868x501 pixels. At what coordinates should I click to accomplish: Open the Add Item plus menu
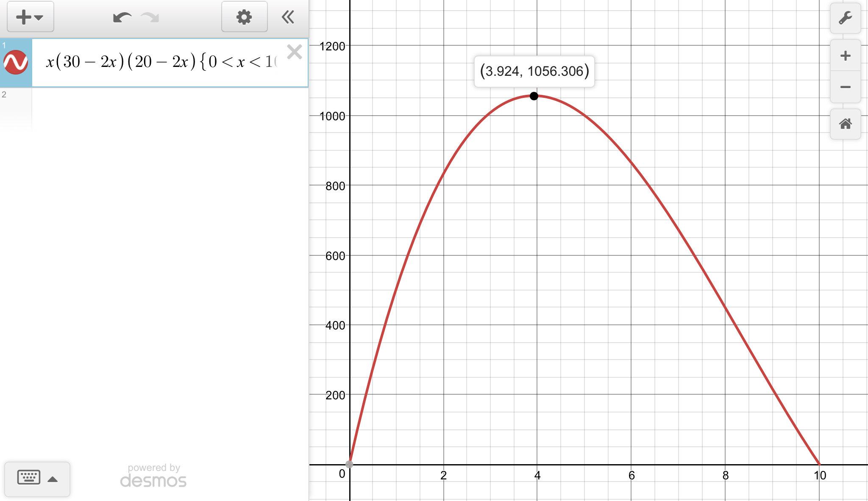(x=30, y=17)
